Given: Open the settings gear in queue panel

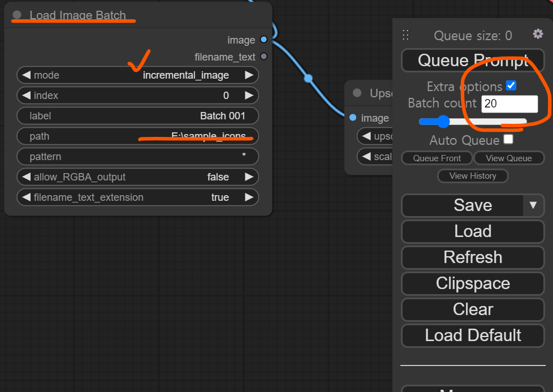Looking at the screenshot, I should [x=538, y=34].
